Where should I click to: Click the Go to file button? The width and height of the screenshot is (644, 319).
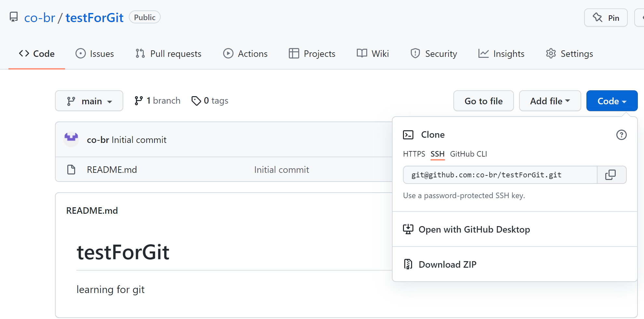tap(483, 101)
